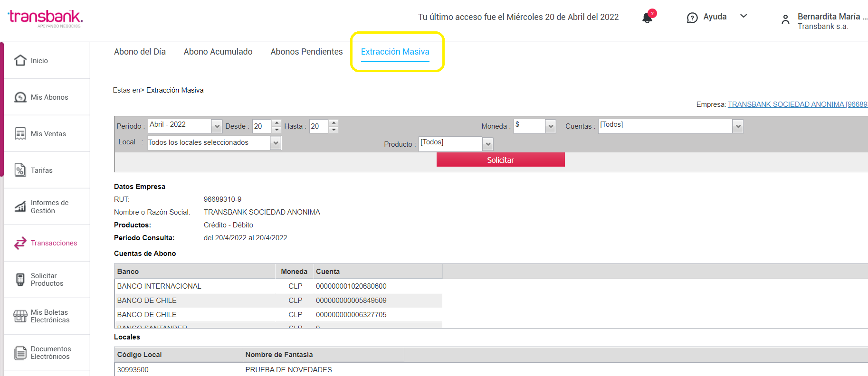Screen dimensions: 868x376
Task: Open Mis Abonos in the sidebar
Action: [x=49, y=97]
